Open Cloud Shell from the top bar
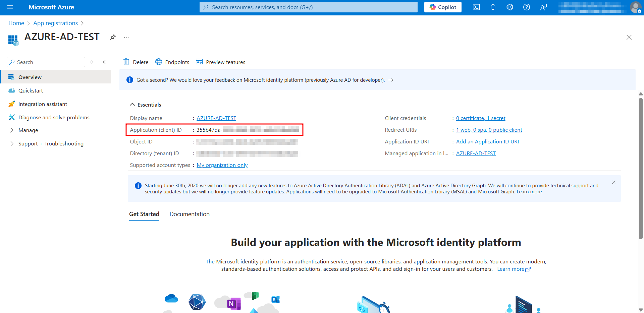 tap(476, 7)
